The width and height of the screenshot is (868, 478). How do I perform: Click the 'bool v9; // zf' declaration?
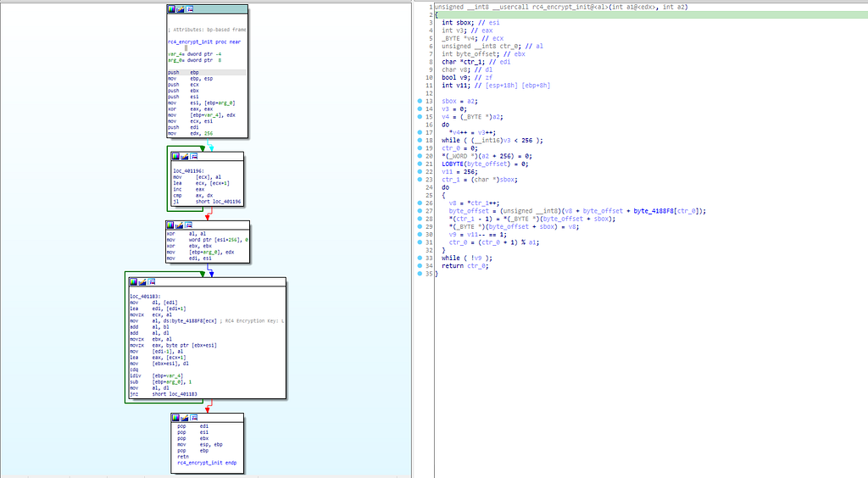[x=467, y=77]
